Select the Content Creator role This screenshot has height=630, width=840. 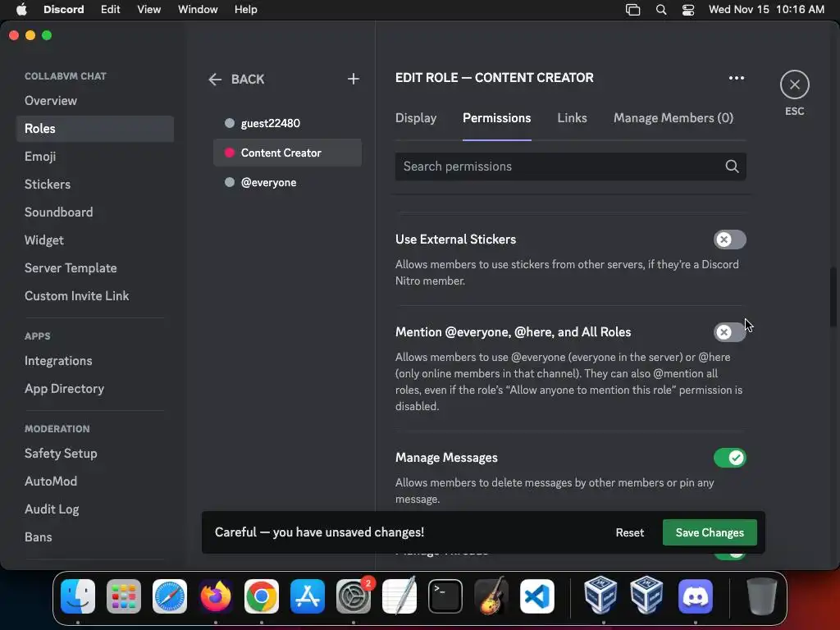pyautogui.click(x=287, y=153)
